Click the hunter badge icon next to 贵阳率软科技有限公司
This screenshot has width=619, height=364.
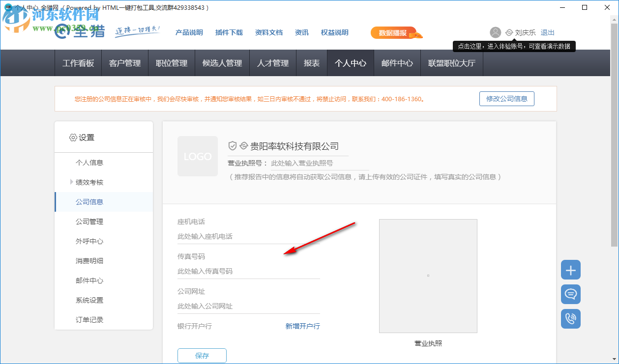pos(244,144)
